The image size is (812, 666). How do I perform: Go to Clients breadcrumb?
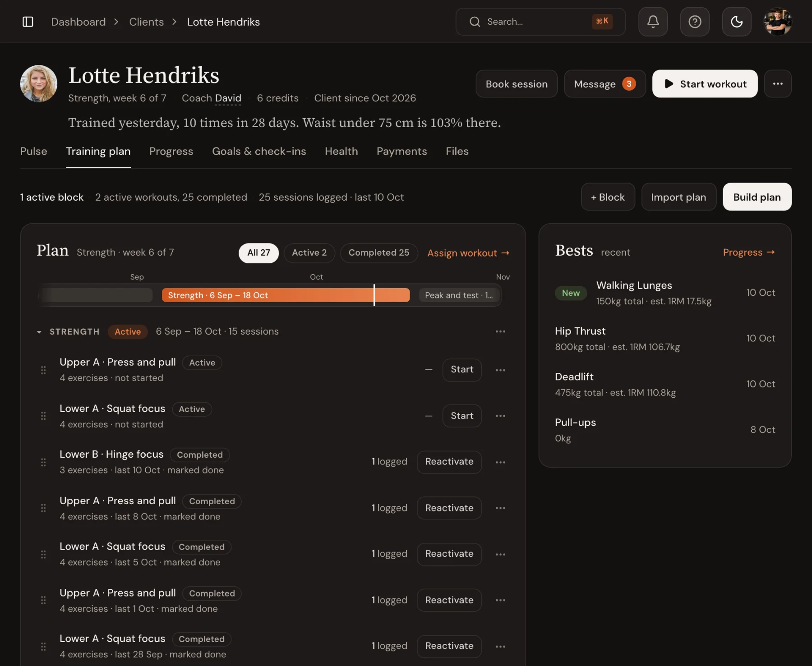(146, 22)
